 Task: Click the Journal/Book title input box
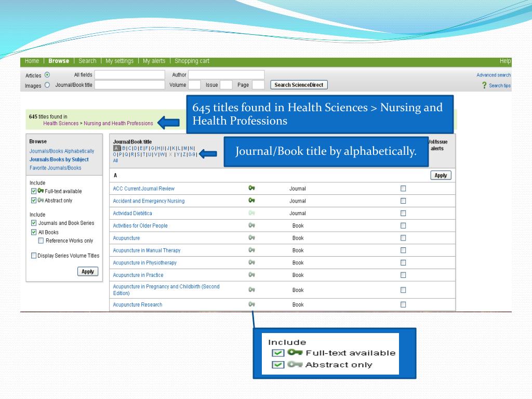(x=129, y=85)
